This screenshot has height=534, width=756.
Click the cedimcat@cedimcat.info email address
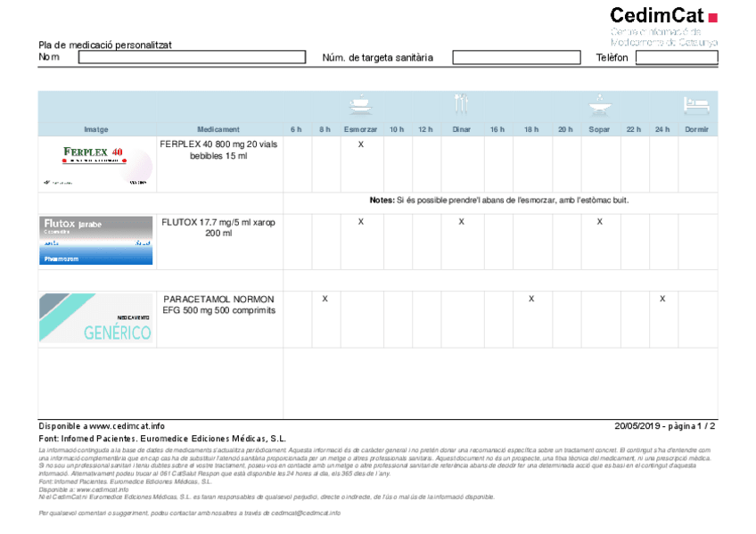[306, 513]
